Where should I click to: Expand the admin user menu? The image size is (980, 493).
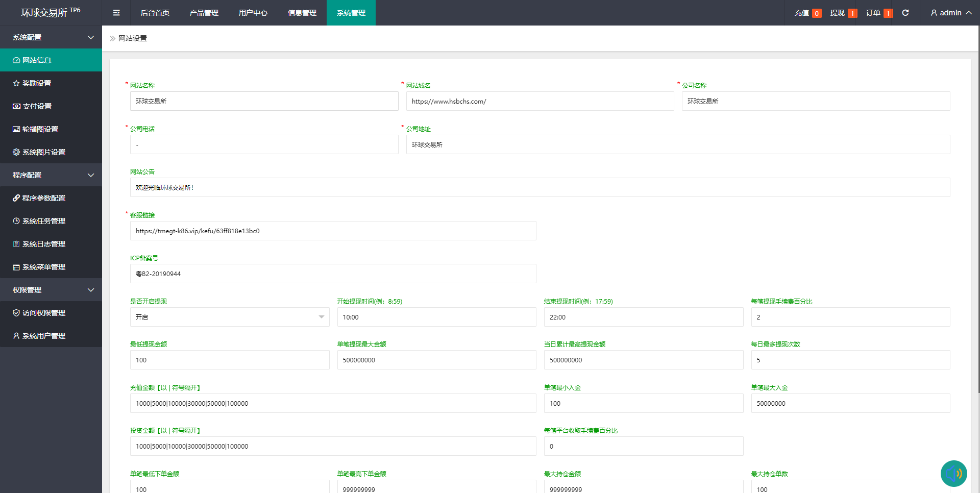point(951,13)
